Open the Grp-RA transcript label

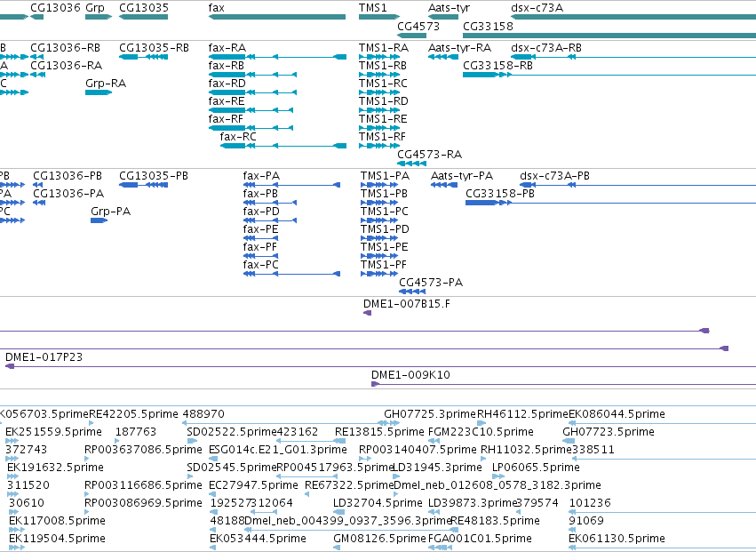[x=106, y=83]
